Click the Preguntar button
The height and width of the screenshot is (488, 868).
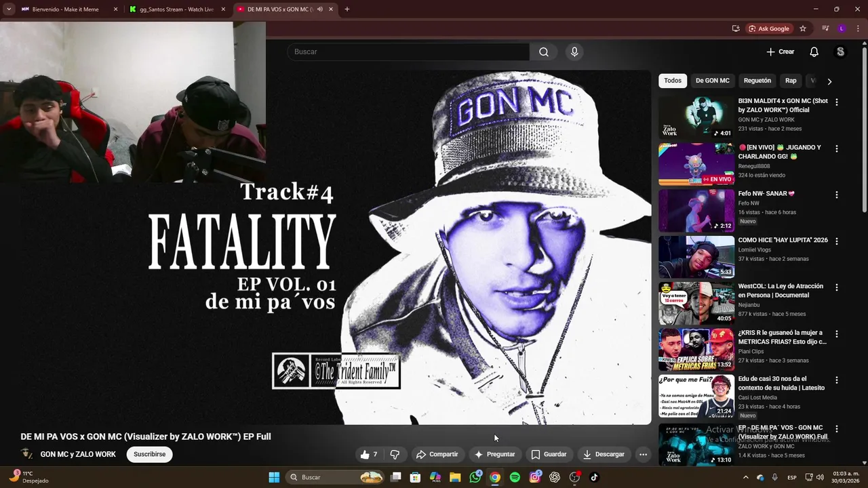click(494, 454)
